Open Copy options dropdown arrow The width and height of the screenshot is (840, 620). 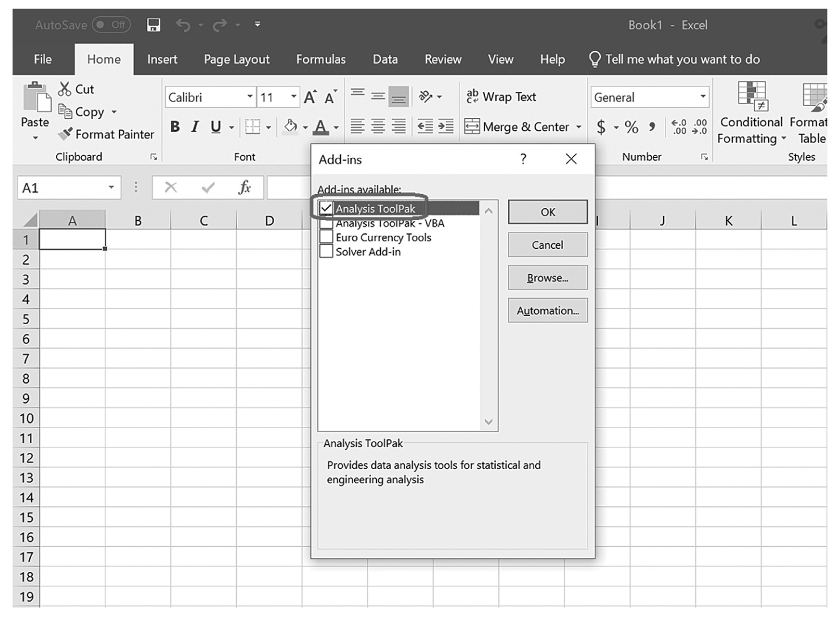pyautogui.click(x=114, y=112)
